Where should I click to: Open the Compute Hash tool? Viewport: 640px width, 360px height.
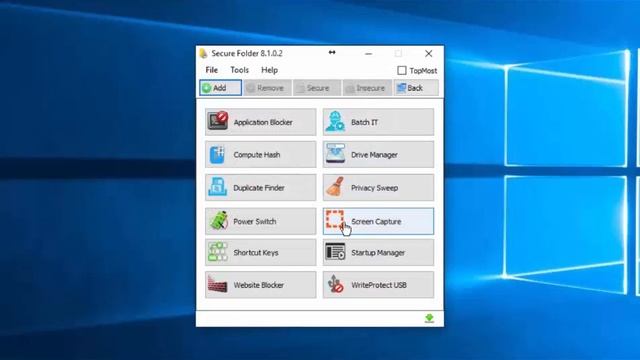[x=260, y=155]
